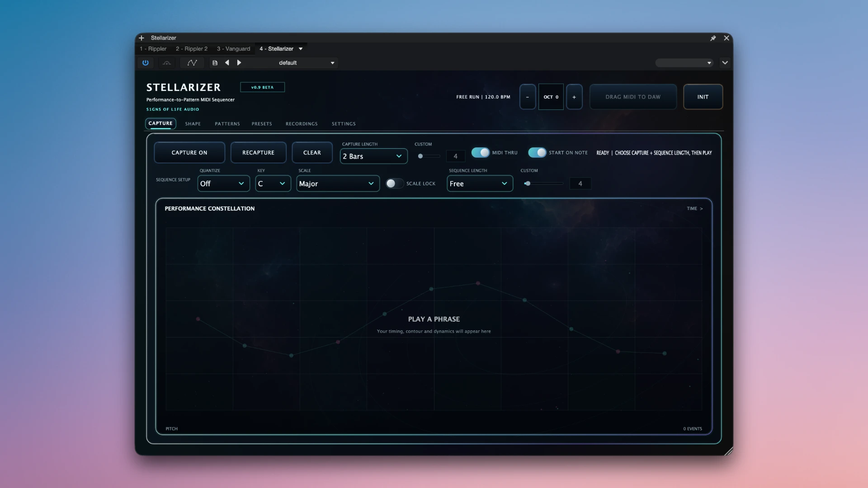This screenshot has height=488, width=868.
Task: Open the Capture Length dropdown showing 2 Bars
Action: [x=373, y=156]
